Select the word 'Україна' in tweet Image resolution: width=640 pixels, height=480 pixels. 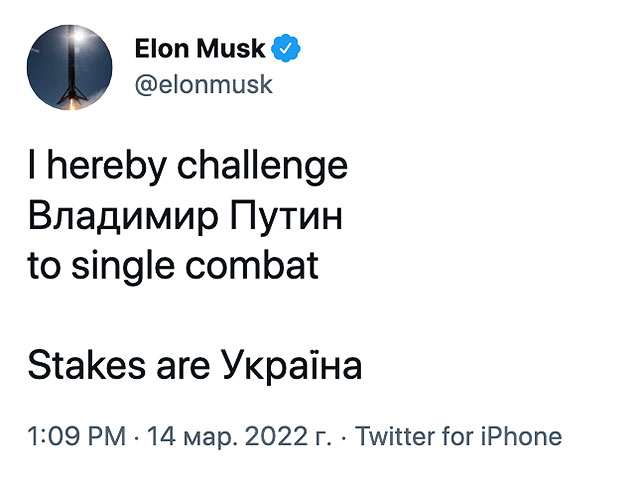291,364
